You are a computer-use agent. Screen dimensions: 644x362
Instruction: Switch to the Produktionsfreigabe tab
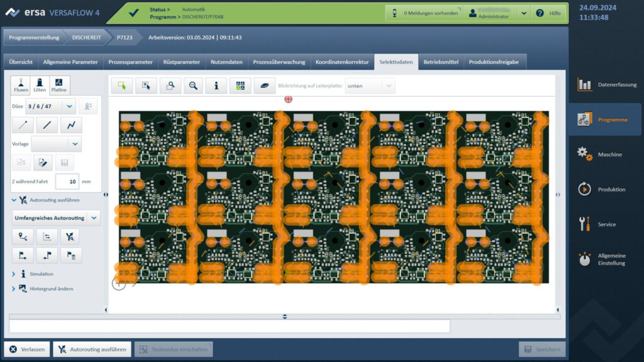tap(494, 62)
